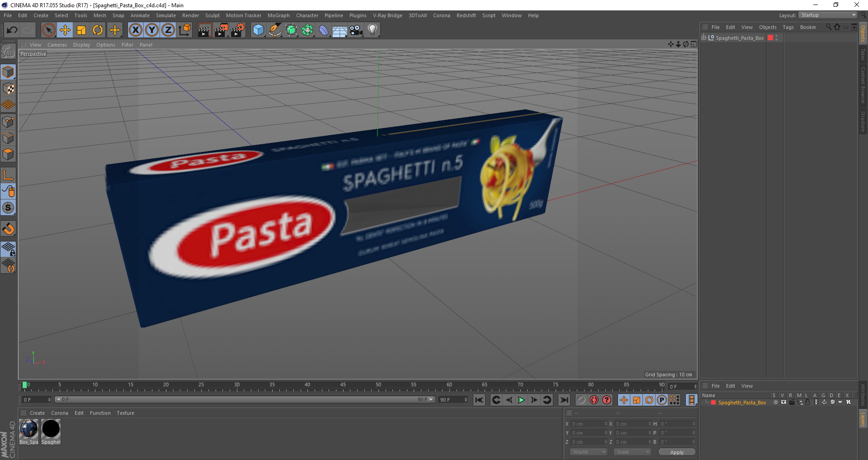Image resolution: width=868 pixels, height=460 pixels.
Task: Switch to Content Browser side tab
Action: (863, 85)
